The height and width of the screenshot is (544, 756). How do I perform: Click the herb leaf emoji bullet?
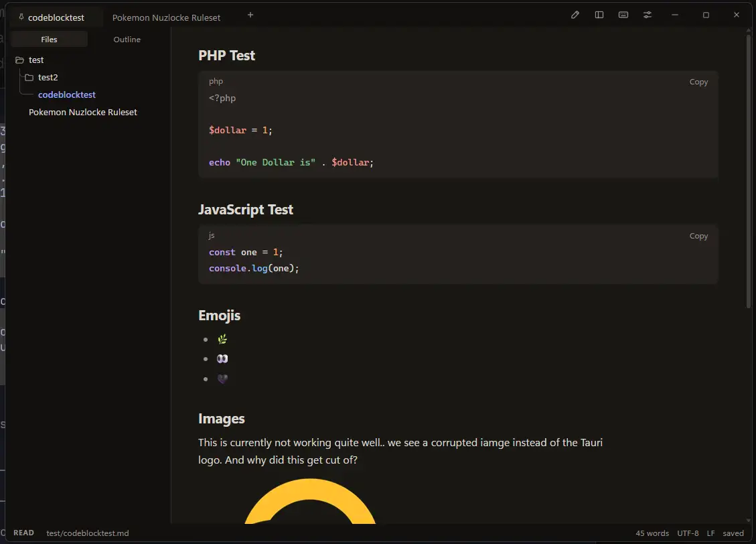pyautogui.click(x=222, y=340)
